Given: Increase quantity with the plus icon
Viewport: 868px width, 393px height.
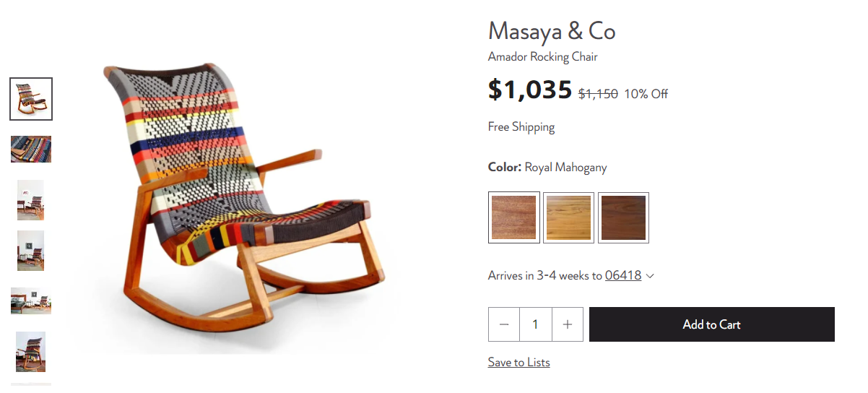Looking at the screenshot, I should tap(568, 324).
